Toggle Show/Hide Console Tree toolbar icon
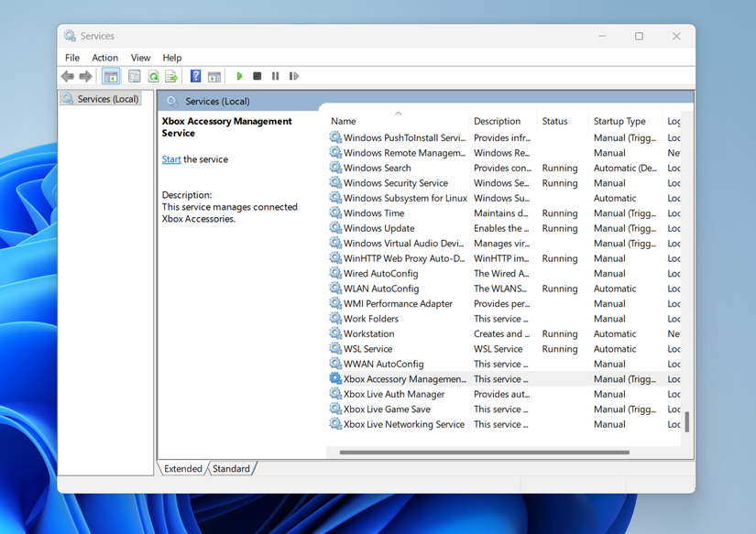756x534 pixels. (111, 76)
